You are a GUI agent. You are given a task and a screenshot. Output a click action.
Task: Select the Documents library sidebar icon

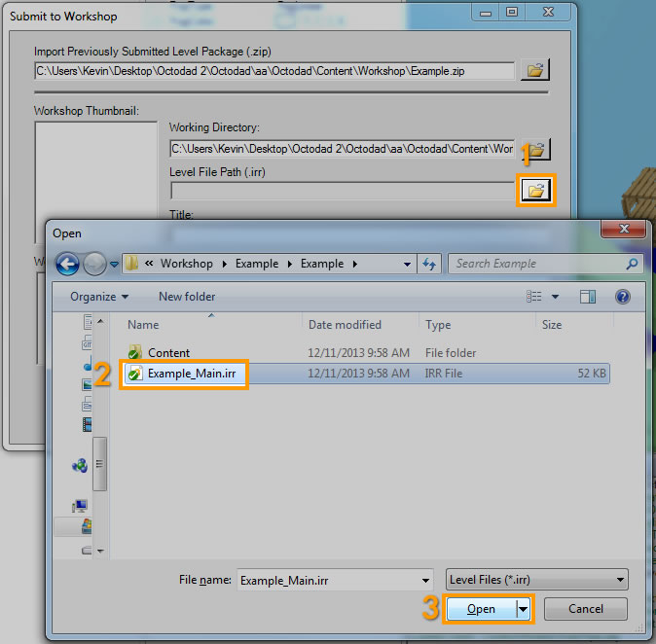click(87, 322)
